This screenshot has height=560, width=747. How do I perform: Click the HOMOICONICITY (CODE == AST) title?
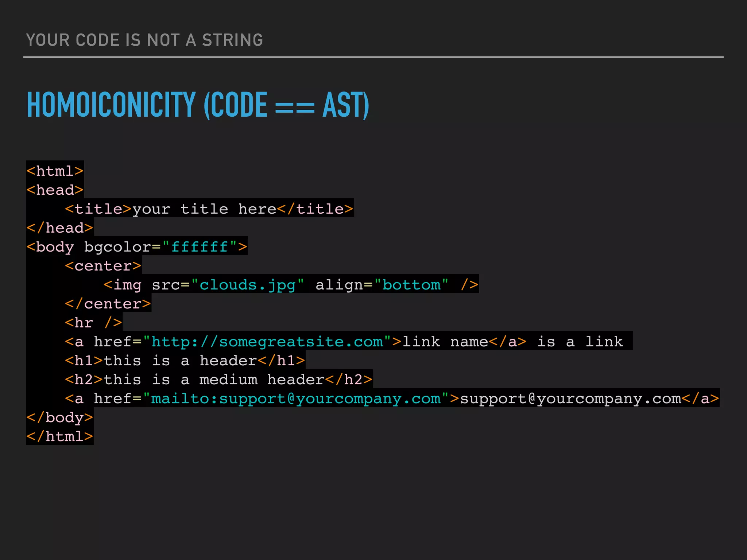click(198, 105)
